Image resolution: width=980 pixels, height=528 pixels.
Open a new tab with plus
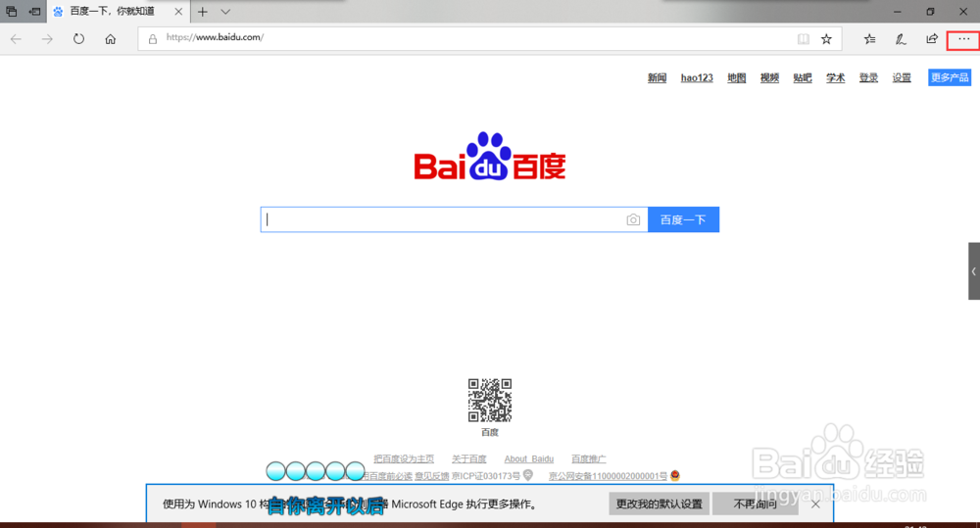203,11
